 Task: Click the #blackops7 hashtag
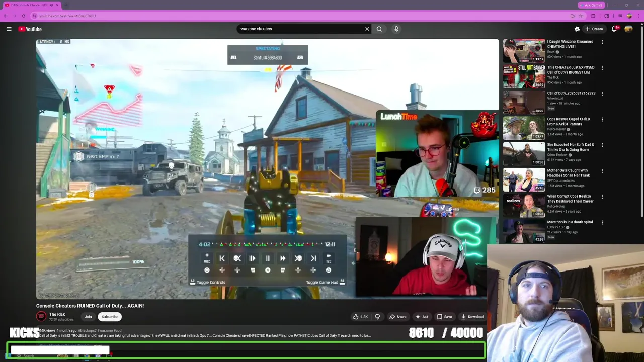point(88,331)
